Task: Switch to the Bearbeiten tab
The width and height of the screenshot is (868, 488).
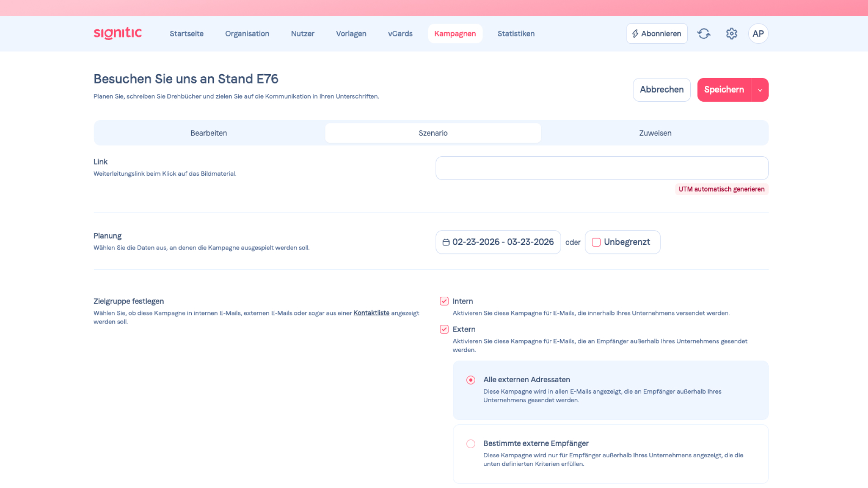Action: [x=208, y=133]
